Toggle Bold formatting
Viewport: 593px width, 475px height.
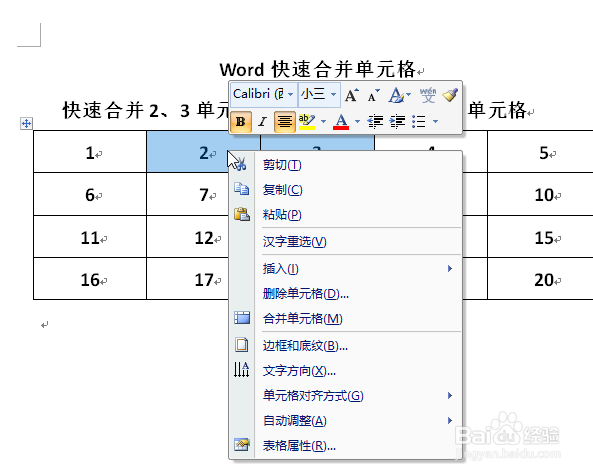[x=241, y=122]
